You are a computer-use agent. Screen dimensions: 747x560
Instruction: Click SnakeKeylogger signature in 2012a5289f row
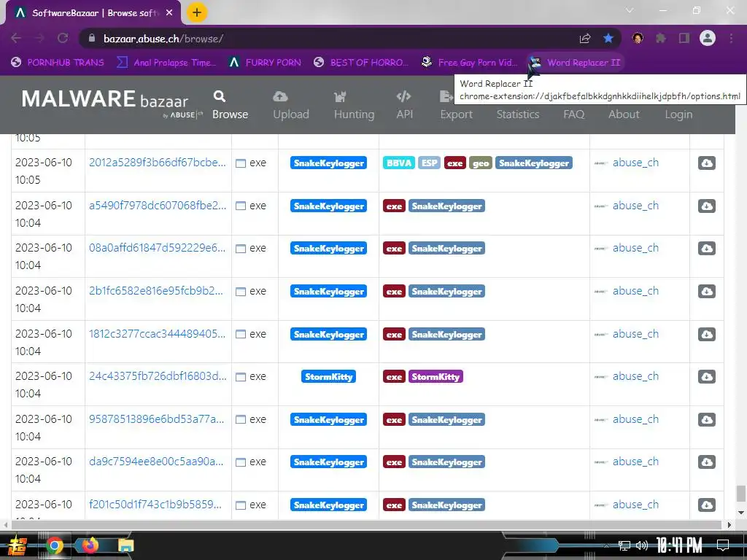[329, 163]
